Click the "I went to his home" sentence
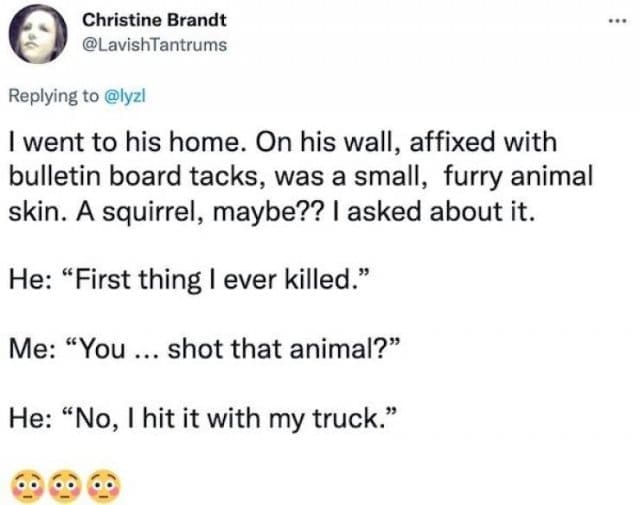The width and height of the screenshot is (640, 505). [x=125, y=143]
